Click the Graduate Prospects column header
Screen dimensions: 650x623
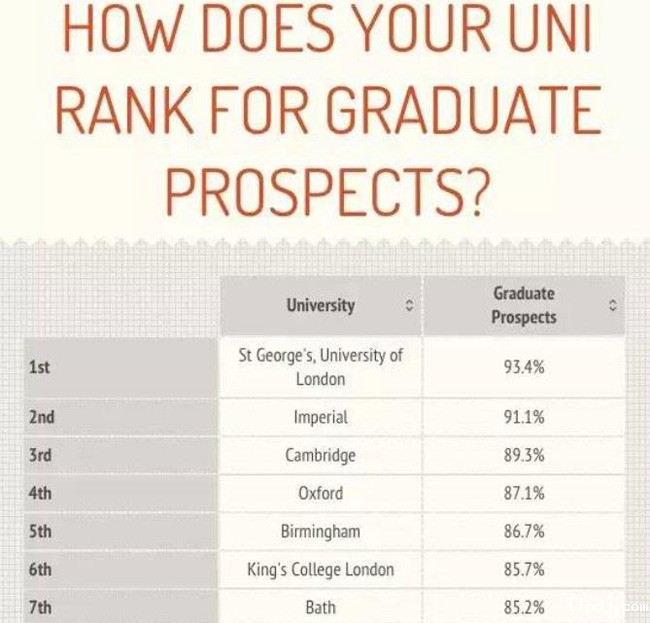pos(523,306)
